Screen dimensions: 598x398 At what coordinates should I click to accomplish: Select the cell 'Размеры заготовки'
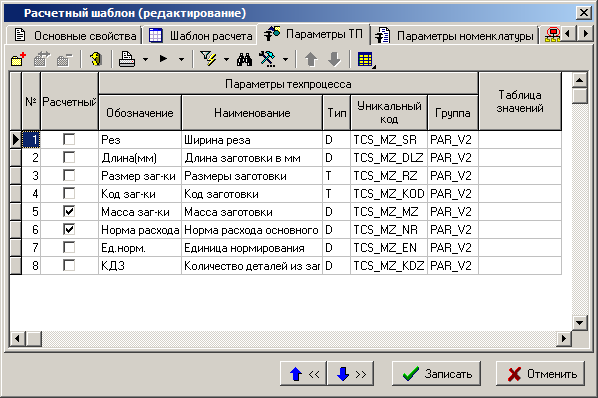[252, 176]
